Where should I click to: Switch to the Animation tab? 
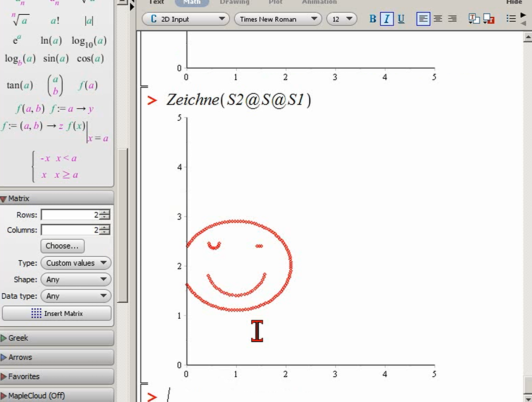[x=319, y=2]
